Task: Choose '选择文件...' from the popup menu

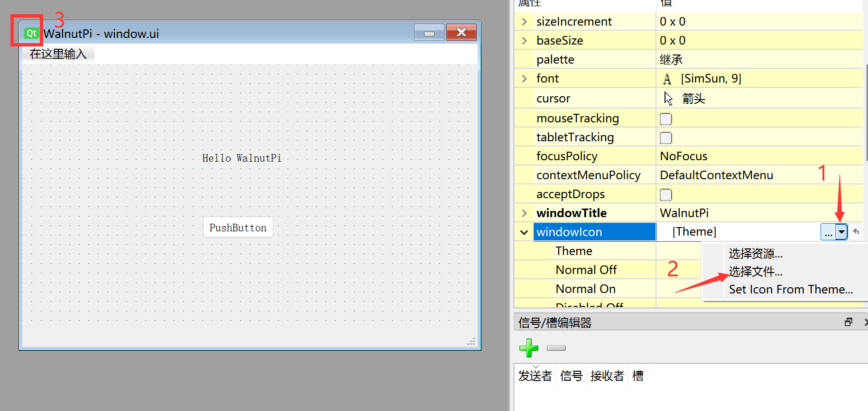Action: tap(756, 272)
